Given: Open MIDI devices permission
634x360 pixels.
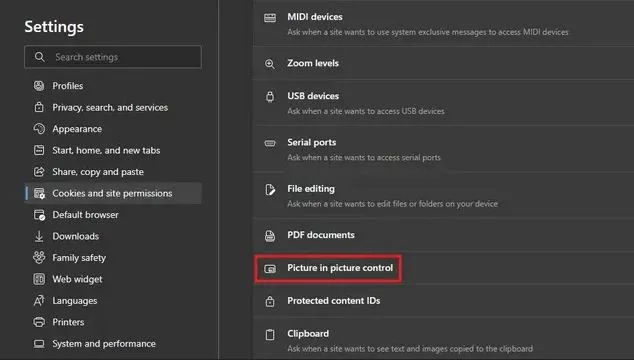Looking at the screenshot, I should tap(315, 17).
